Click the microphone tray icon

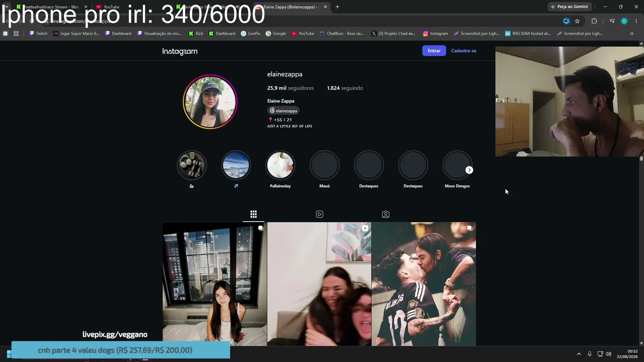tap(590, 354)
